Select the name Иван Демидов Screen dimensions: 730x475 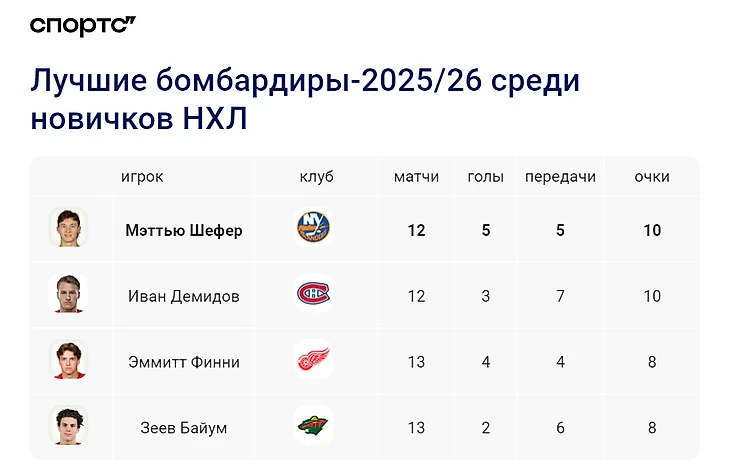point(184,296)
